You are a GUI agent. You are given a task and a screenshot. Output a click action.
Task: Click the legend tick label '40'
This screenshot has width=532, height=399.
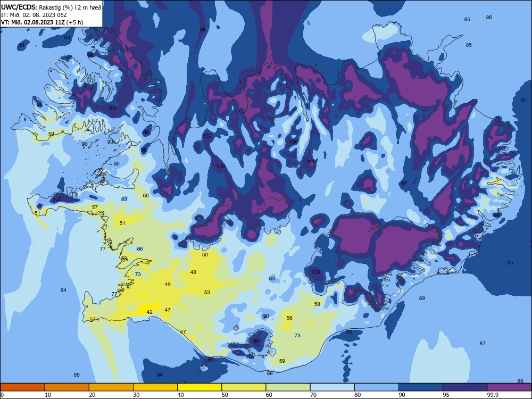point(180,395)
